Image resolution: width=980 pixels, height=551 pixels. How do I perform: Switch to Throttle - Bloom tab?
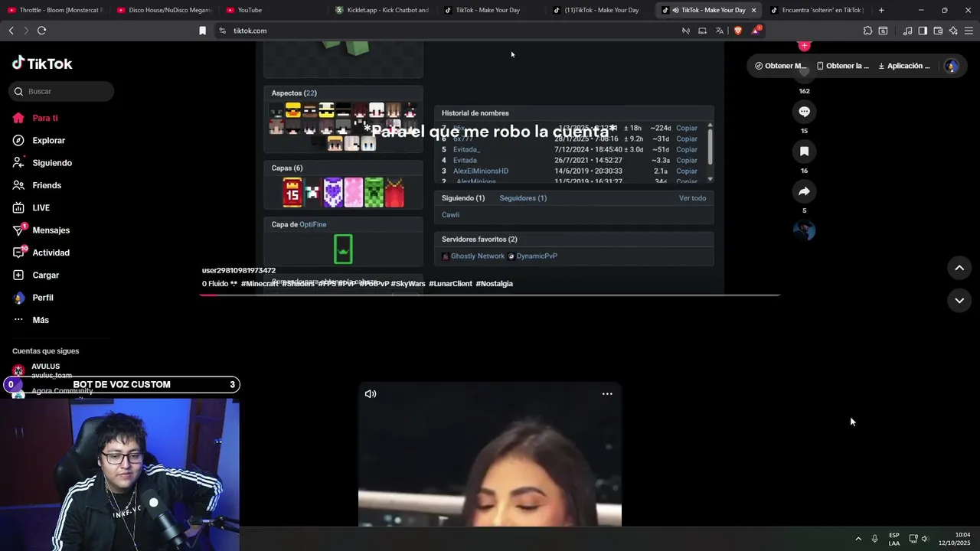point(55,10)
